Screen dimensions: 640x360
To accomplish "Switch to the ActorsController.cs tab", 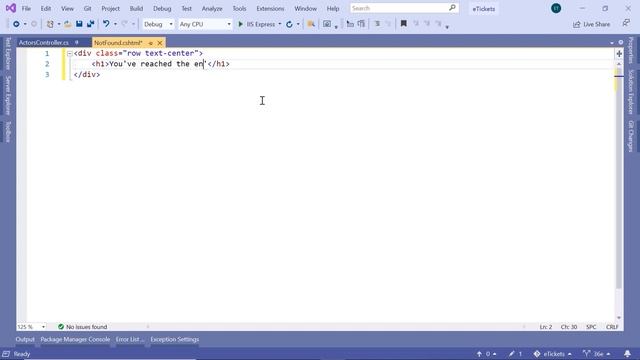I will pyautogui.click(x=44, y=42).
